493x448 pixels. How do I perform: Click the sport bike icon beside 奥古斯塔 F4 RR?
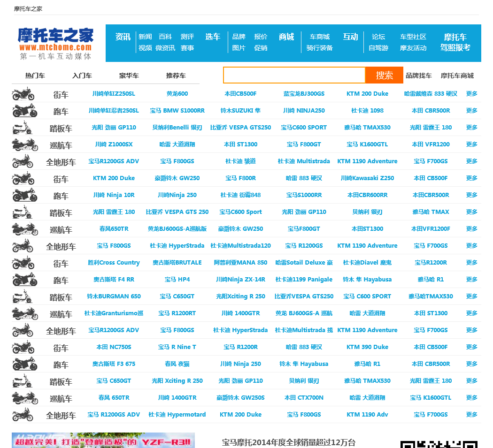click(25, 280)
